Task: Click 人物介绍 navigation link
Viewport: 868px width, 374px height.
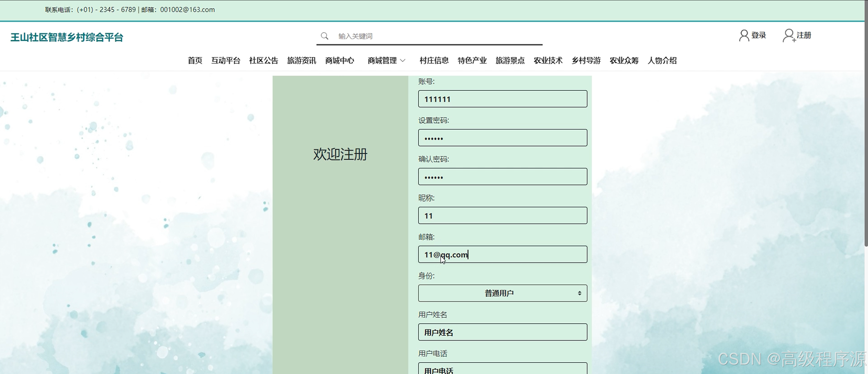Action: tap(662, 61)
